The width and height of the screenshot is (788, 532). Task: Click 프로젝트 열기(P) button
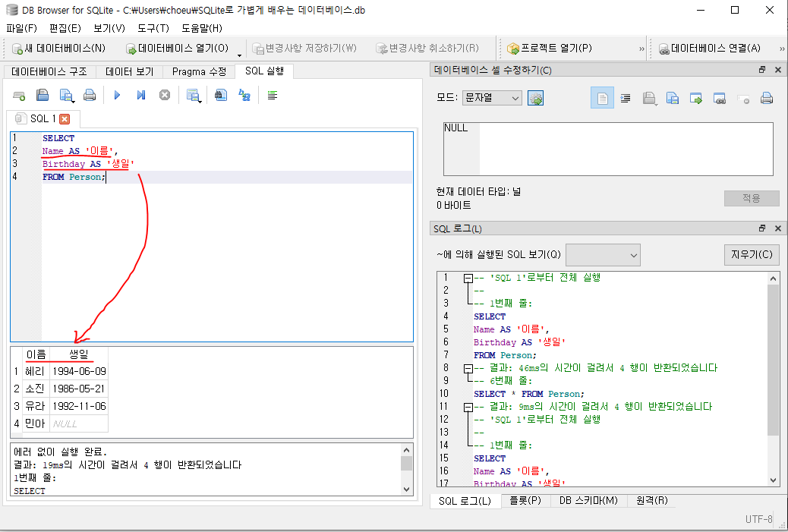pos(550,49)
